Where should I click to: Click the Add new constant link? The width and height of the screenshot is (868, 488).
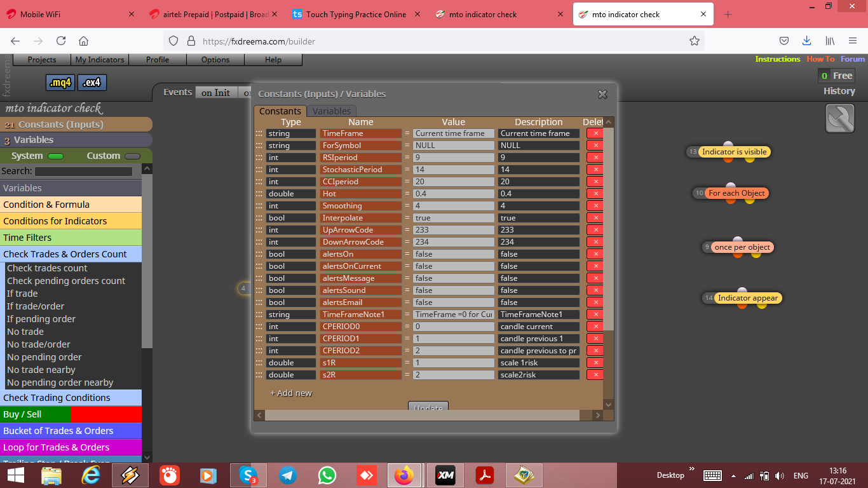click(x=291, y=393)
